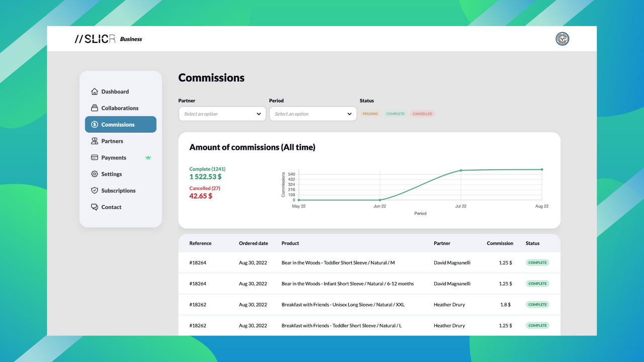
Task: Click the Product column header
Action: [x=290, y=243]
